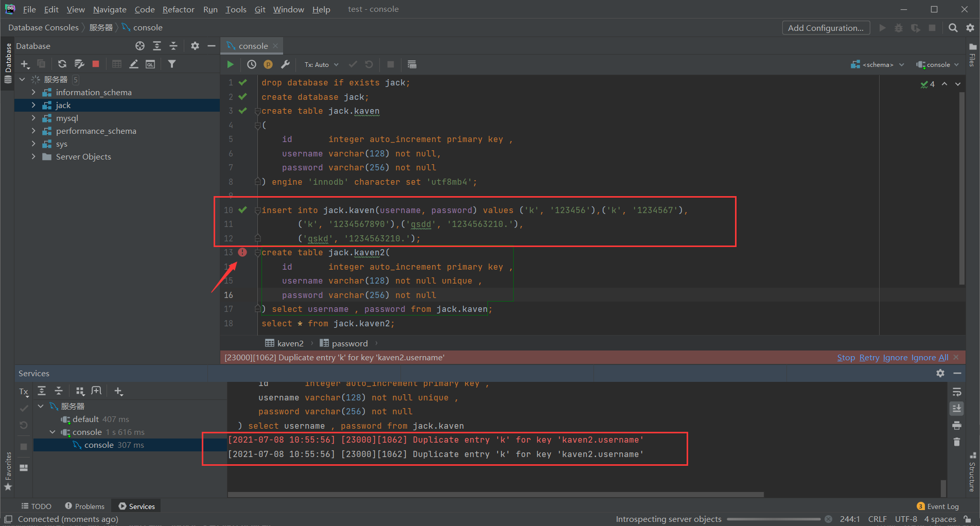
Task: Open the Git menu
Action: (260, 9)
